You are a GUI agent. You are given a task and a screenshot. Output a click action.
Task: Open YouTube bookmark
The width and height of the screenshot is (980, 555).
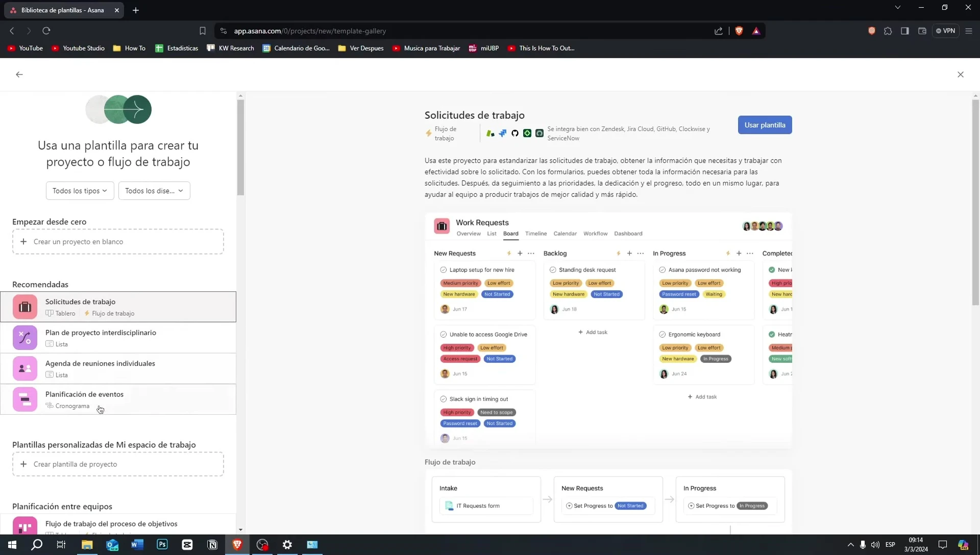25,48
